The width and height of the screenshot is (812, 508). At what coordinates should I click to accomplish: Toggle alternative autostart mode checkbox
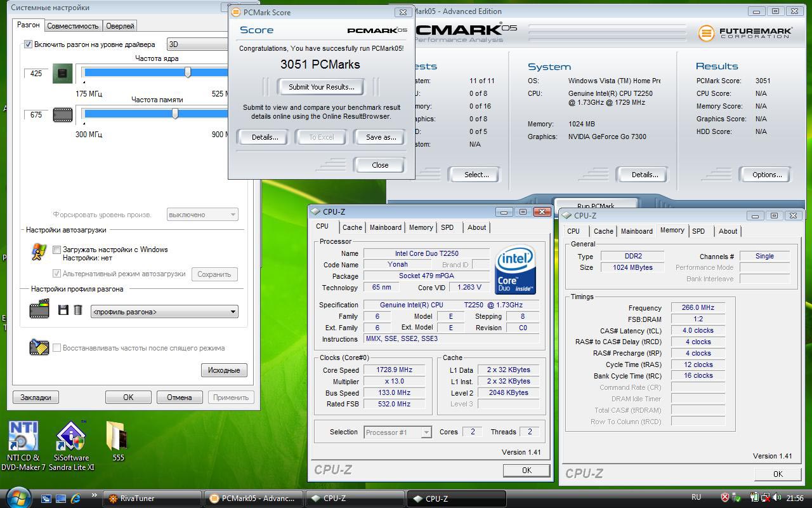coord(57,274)
